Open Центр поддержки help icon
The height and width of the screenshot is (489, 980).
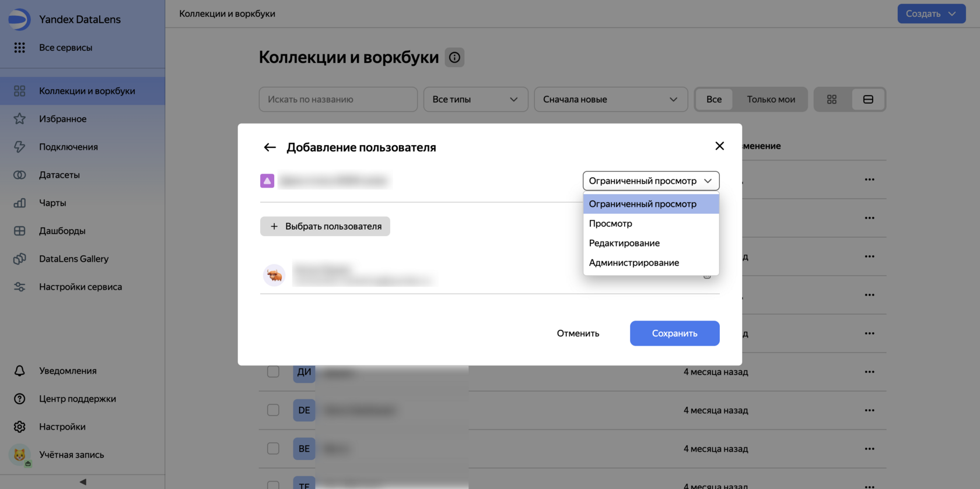pos(19,399)
